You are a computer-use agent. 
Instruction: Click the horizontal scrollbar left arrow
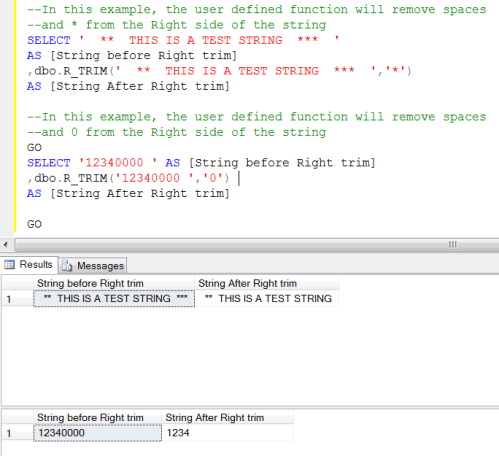(x=6, y=245)
